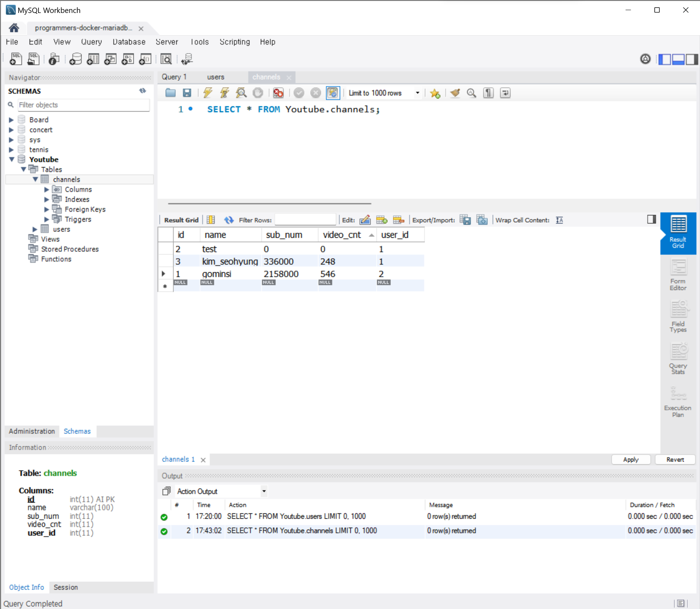The width and height of the screenshot is (700, 609).
Task: Save the query script icon
Action: 187,93
